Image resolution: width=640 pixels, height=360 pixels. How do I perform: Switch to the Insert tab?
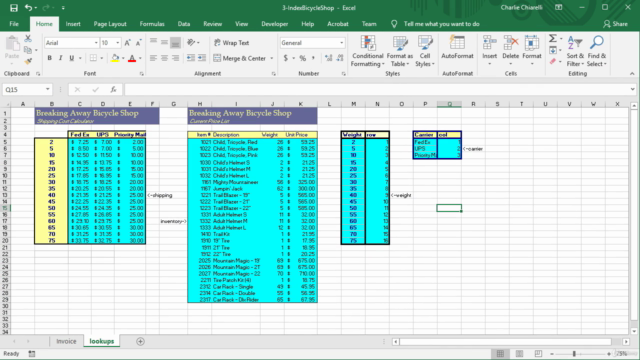[73, 24]
